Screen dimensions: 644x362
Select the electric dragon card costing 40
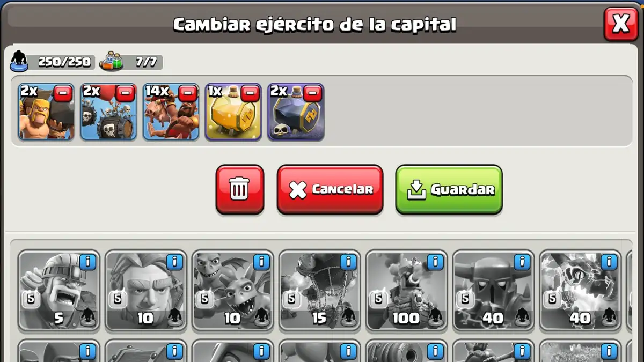(x=581, y=290)
